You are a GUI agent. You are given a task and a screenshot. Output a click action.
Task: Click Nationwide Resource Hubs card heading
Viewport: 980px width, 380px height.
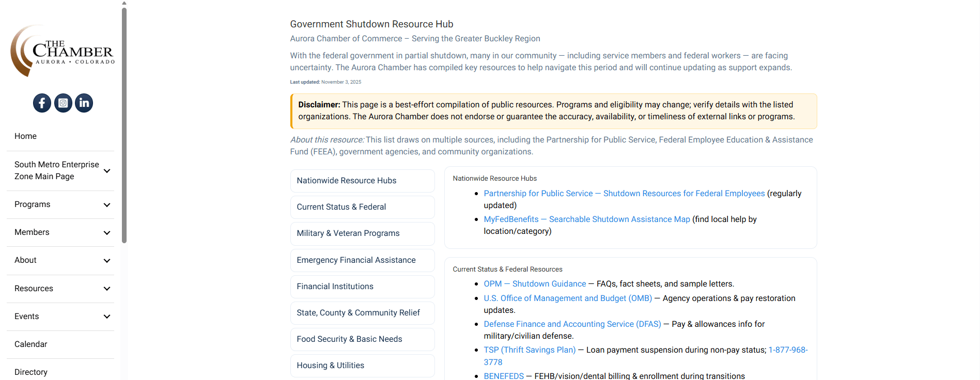494,179
